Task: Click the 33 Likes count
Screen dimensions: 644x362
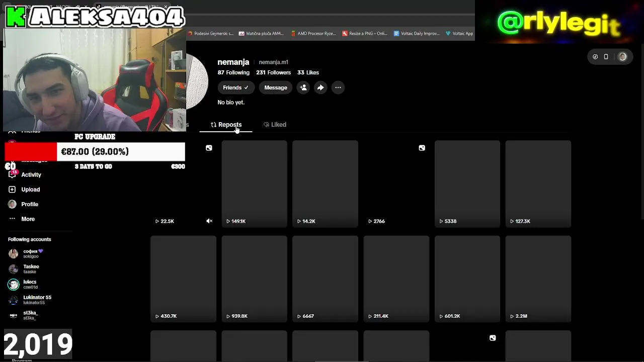Action: coord(308,72)
